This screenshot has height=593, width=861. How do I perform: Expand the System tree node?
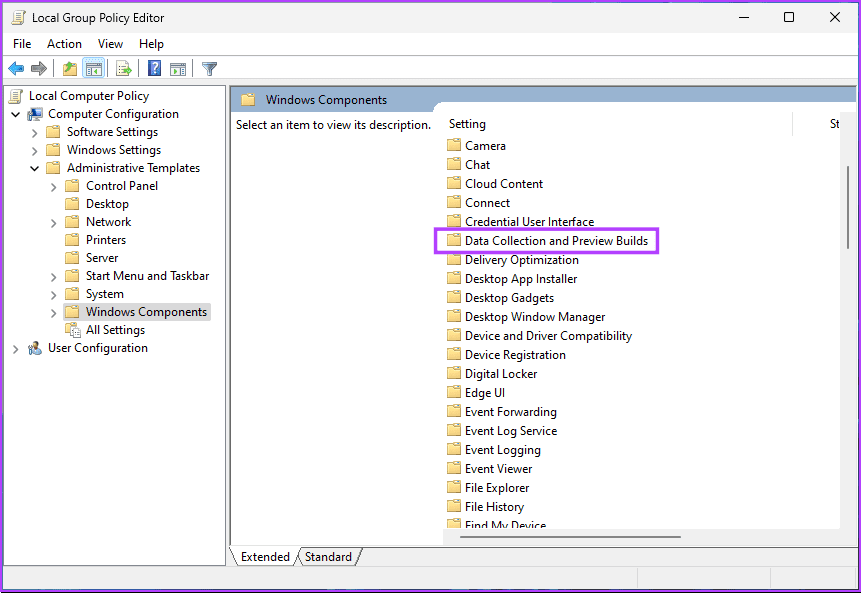pyautogui.click(x=53, y=295)
